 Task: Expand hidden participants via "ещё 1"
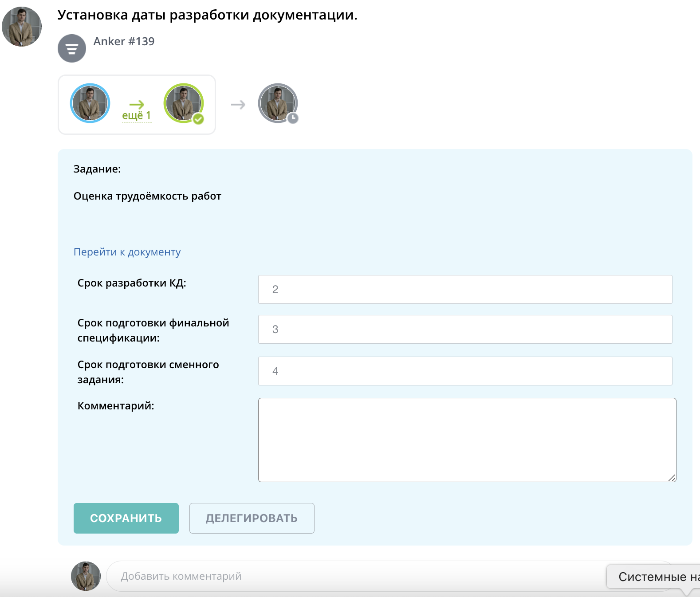[137, 115]
